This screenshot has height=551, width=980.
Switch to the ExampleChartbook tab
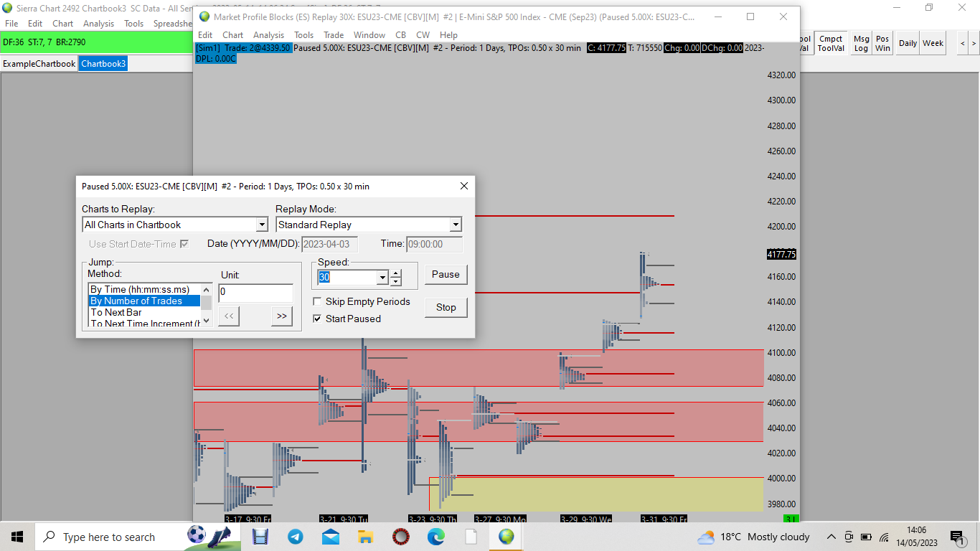pos(39,64)
